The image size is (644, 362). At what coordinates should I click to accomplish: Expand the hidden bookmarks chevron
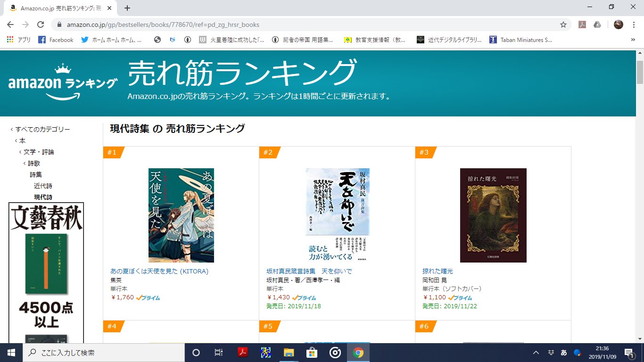[633, 40]
